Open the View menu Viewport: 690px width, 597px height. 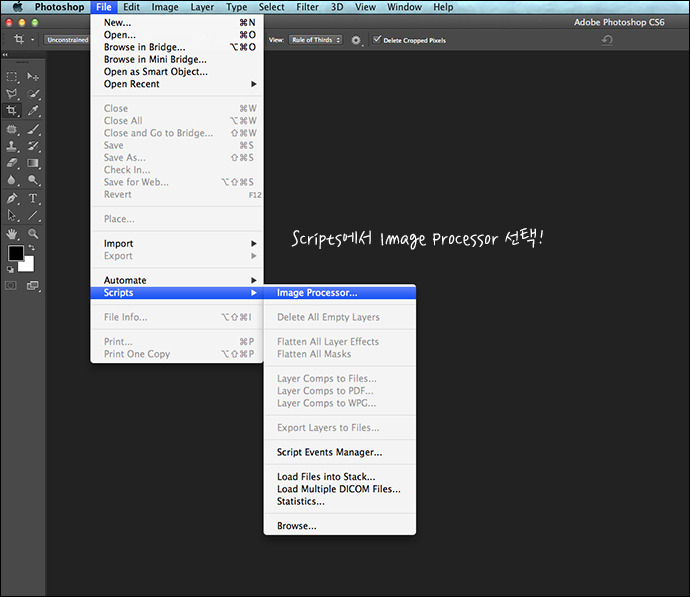pyautogui.click(x=366, y=7)
